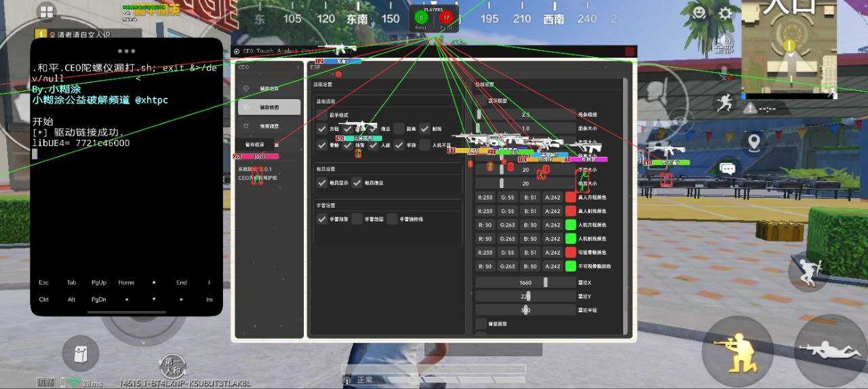The width and height of the screenshot is (868, 389).
Task: Tap the crouch stance icon
Action: pyautogui.click(x=737, y=351)
